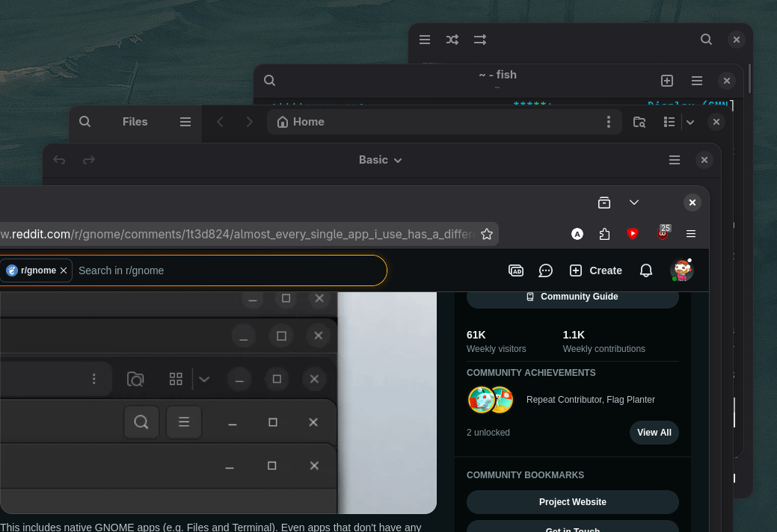The width and height of the screenshot is (777, 532).
Task: Expand the browser list all tabs chevron
Action: point(634,202)
